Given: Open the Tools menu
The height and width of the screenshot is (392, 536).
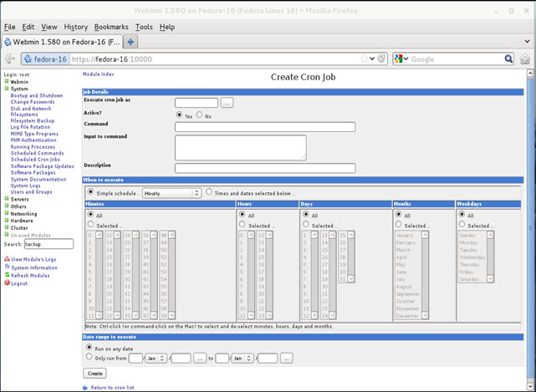Looking at the screenshot, I should pyautogui.click(x=144, y=27).
